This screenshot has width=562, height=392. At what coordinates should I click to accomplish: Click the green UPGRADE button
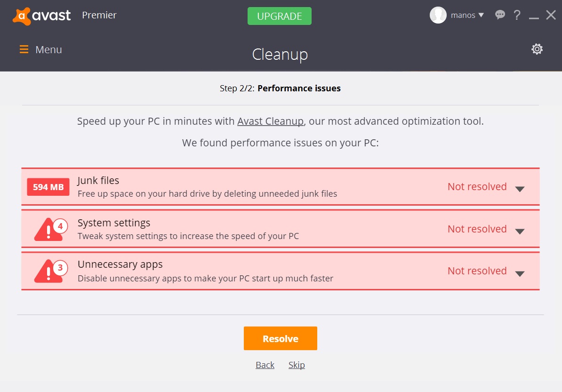pyautogui.click(x=280, y=16)
